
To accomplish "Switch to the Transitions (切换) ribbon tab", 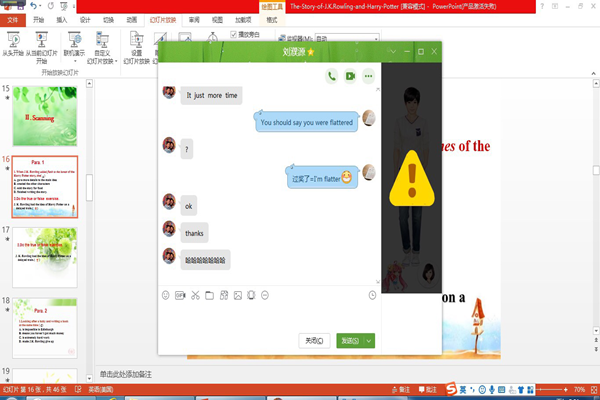I will point(108,20).
